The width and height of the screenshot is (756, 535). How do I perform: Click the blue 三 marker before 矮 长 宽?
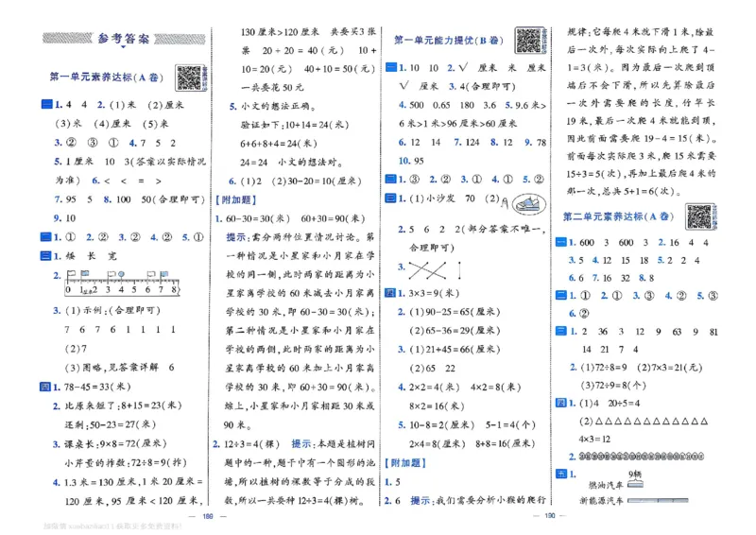(x=45, y=256)
